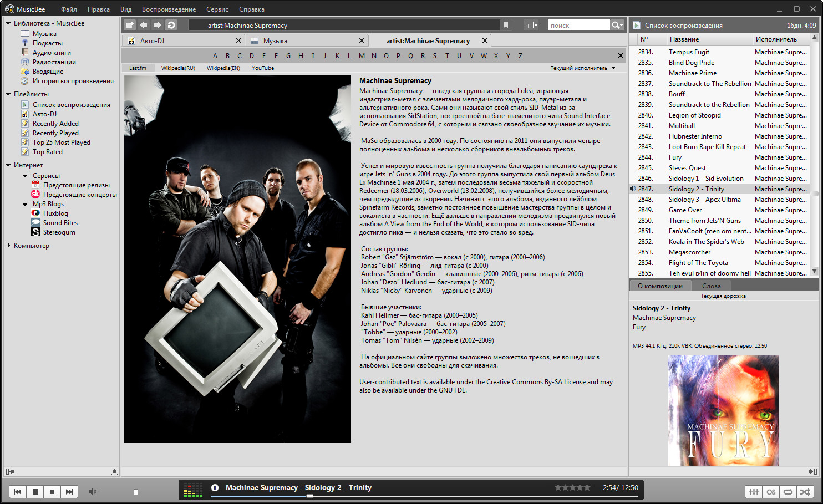823x504 pixels.
Task: Click the track info icon in player
Action: point(215,488)
